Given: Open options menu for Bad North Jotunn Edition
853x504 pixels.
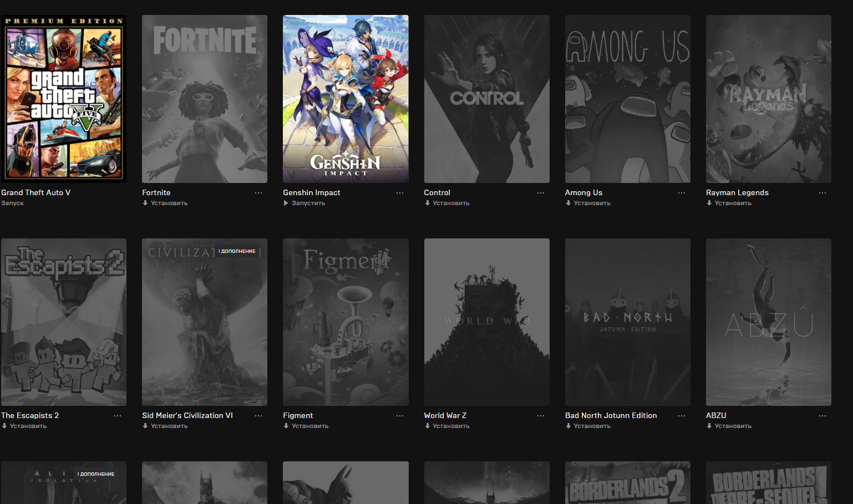Looking at the screenshot, I should [682, 416].
